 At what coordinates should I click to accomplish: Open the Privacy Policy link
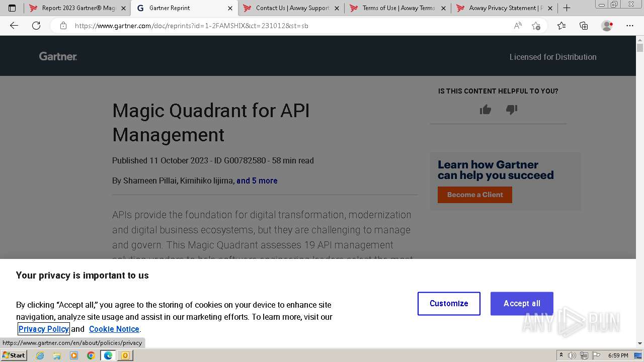44,329
